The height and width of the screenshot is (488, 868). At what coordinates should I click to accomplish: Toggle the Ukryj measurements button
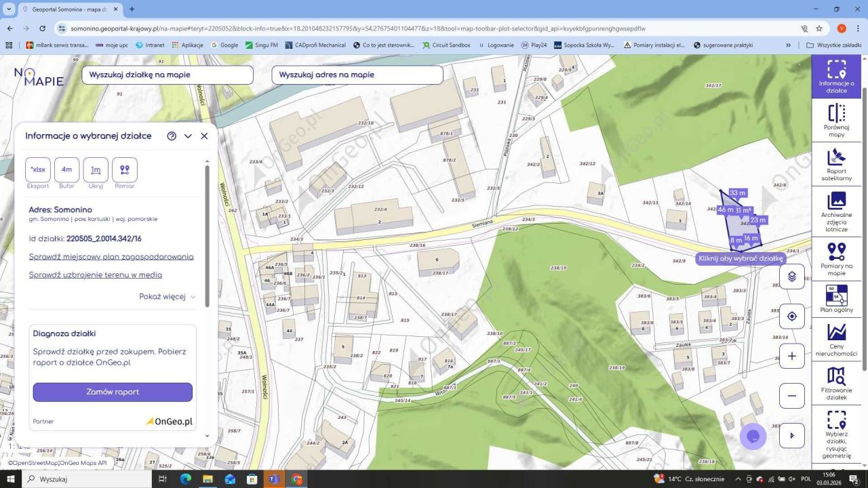pos(96,170)
